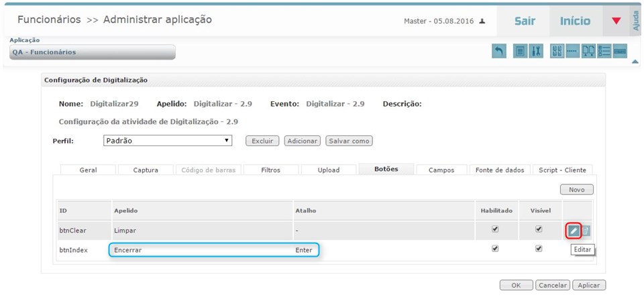Switch to the Campos tab

(441, 170)
